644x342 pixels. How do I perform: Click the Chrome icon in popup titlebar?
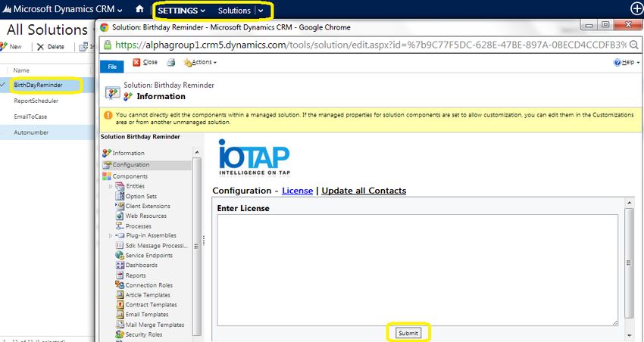[105, 27]
